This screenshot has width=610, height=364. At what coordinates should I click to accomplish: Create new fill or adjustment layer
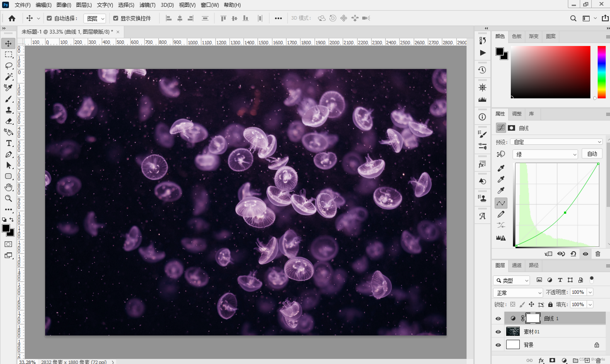click(564, 360)
